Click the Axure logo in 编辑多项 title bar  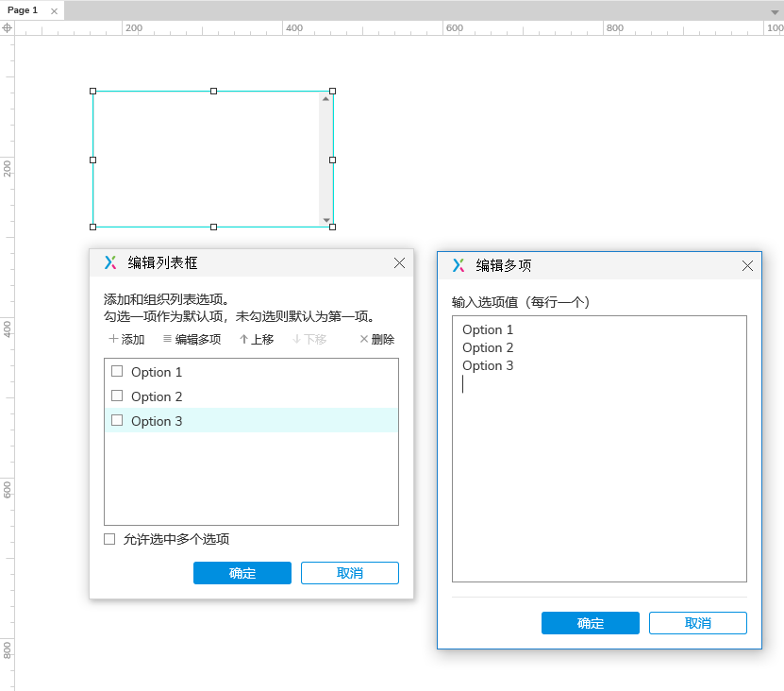click(x=459, y=265)
